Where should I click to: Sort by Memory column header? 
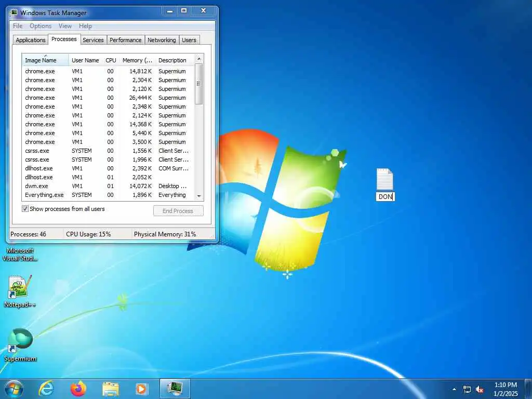tap(137, 60)
